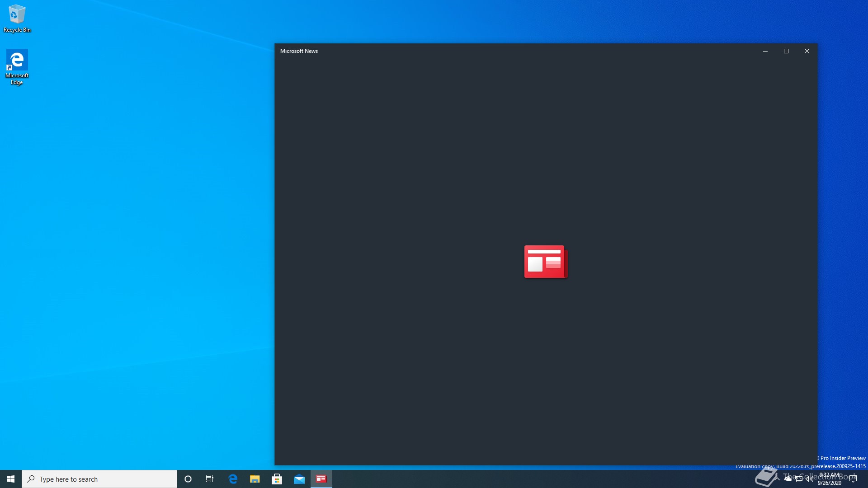Open the Mail app from taskbar
Viewport: 868px width, 488px height.
[299, 479]
